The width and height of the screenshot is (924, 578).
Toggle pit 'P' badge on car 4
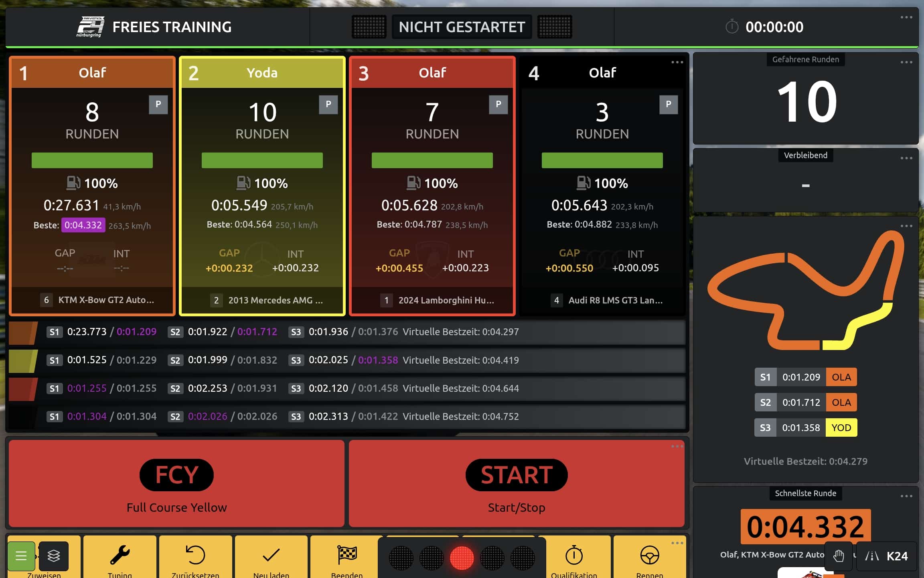(x=668, y=104)
